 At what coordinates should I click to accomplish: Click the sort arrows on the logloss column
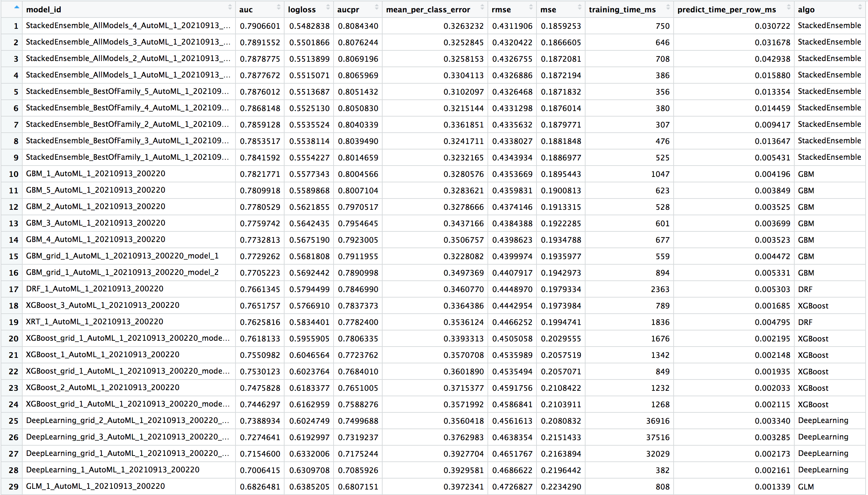pos(328,7)
